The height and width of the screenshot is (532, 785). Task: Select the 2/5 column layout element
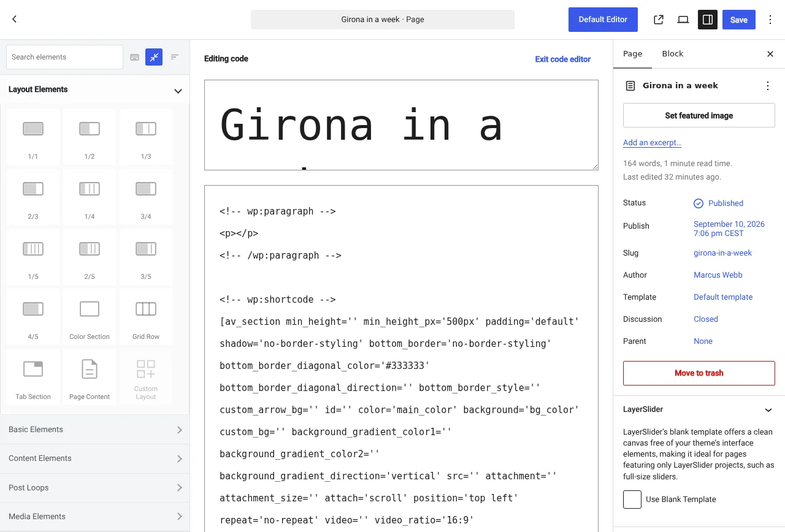90,257
